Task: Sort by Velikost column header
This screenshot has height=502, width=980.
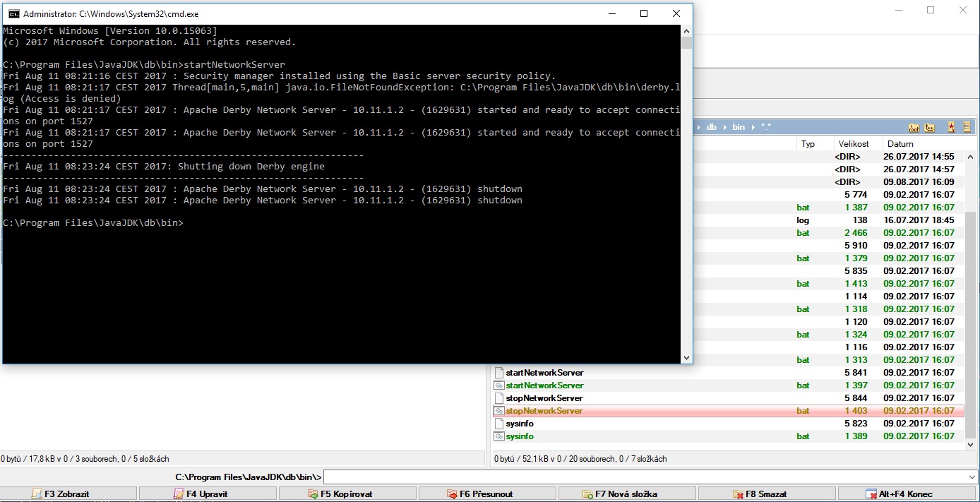Action: (856, 144)
